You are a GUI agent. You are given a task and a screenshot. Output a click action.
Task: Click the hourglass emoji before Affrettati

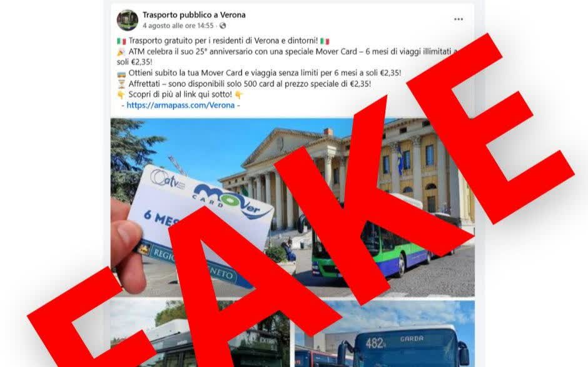(121, 84)
